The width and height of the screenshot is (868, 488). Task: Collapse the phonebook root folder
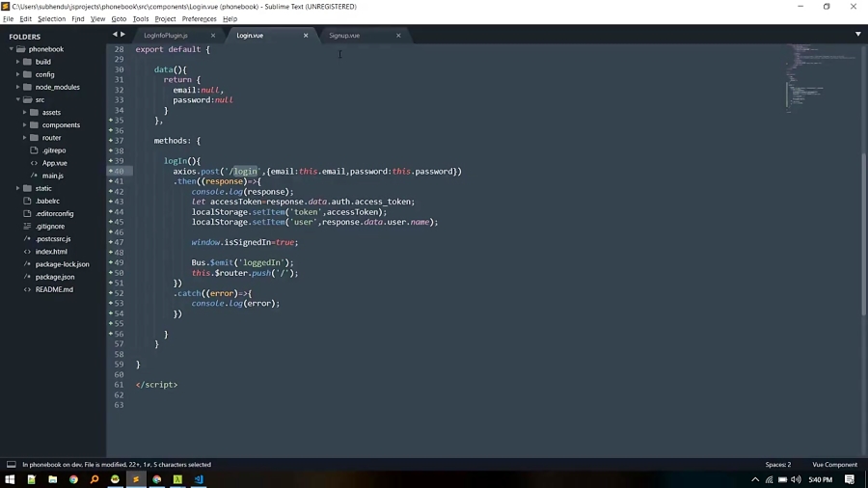11,49
